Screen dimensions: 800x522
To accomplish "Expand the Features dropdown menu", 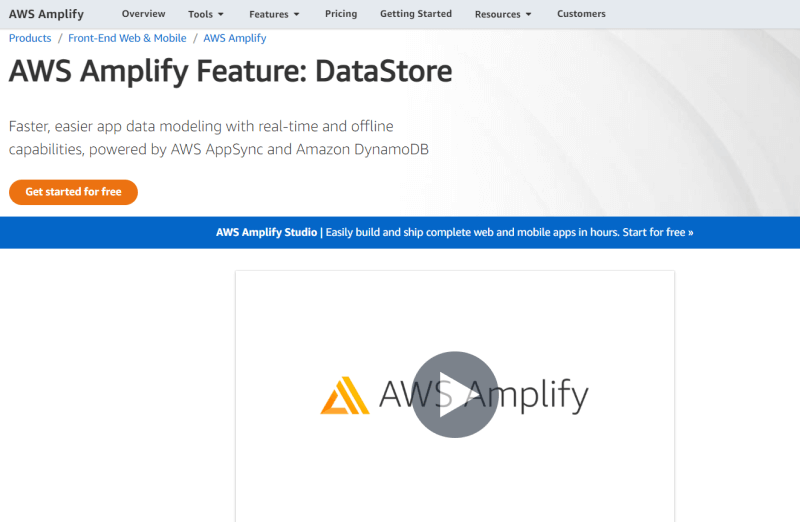I will click(274, 14).
